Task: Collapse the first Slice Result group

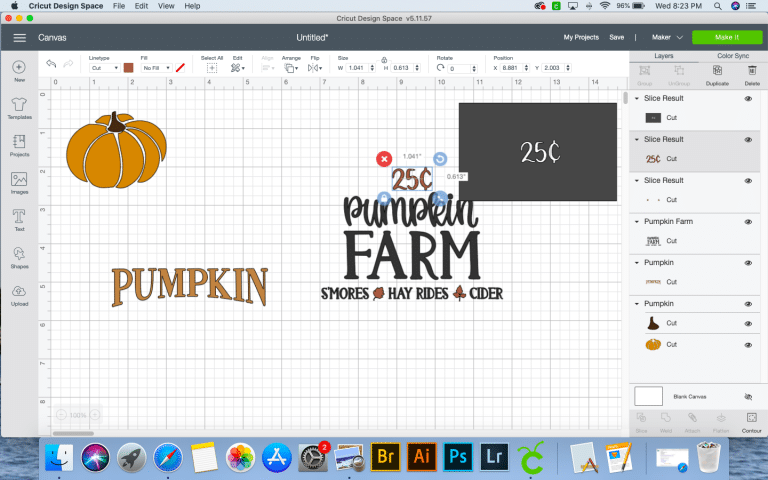Action: point(637,98)
